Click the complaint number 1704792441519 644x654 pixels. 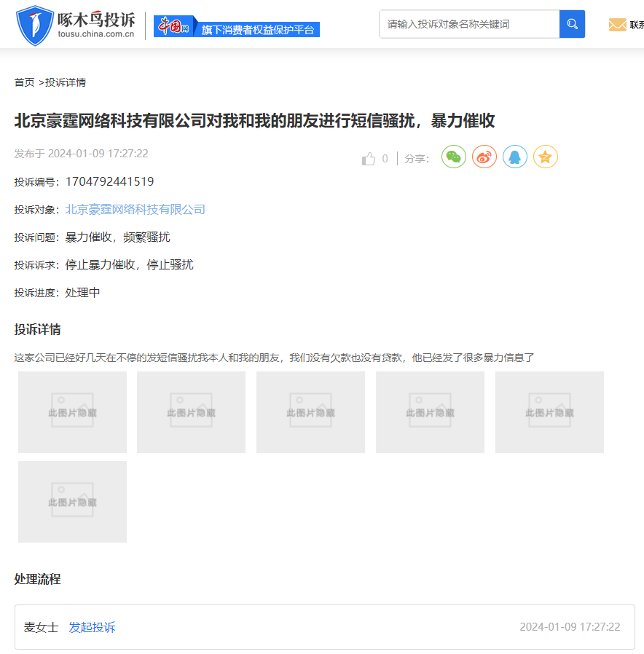coord(110,181)
